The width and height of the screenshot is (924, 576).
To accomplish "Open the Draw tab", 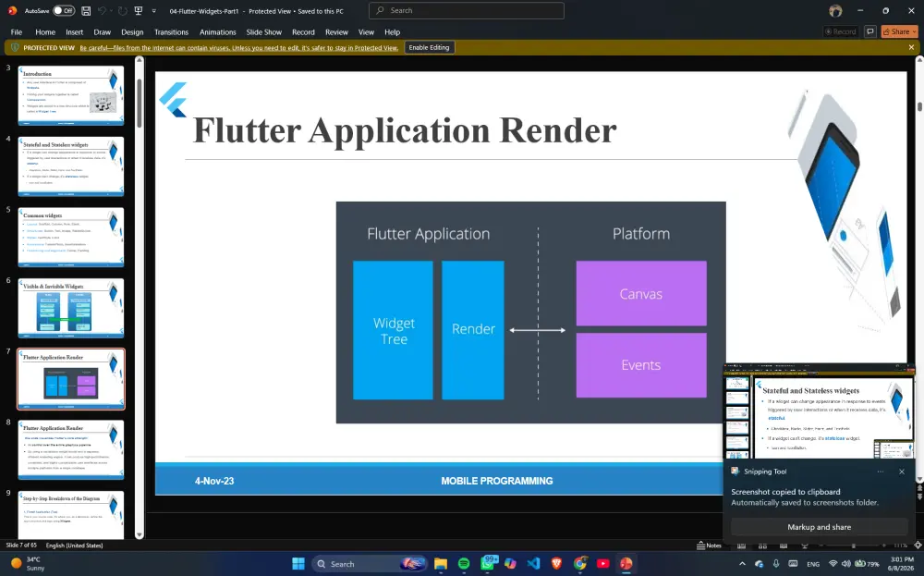I will [x=102, y=31].
